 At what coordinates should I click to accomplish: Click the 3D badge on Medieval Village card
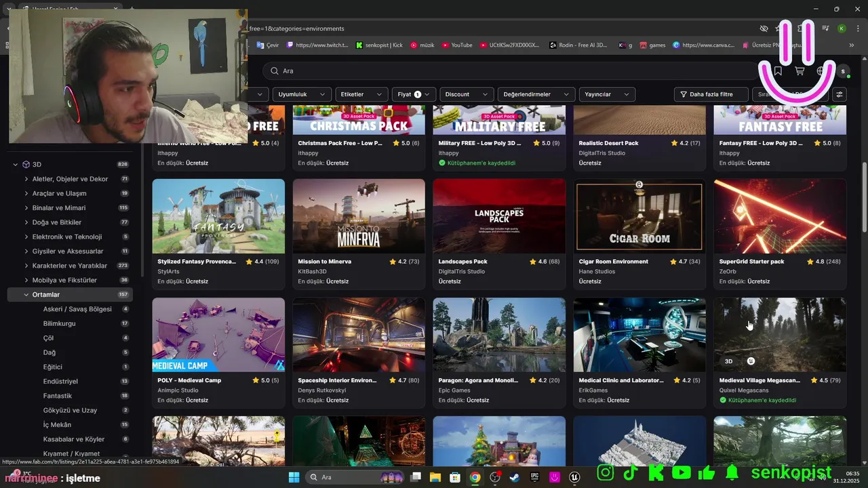728,361
